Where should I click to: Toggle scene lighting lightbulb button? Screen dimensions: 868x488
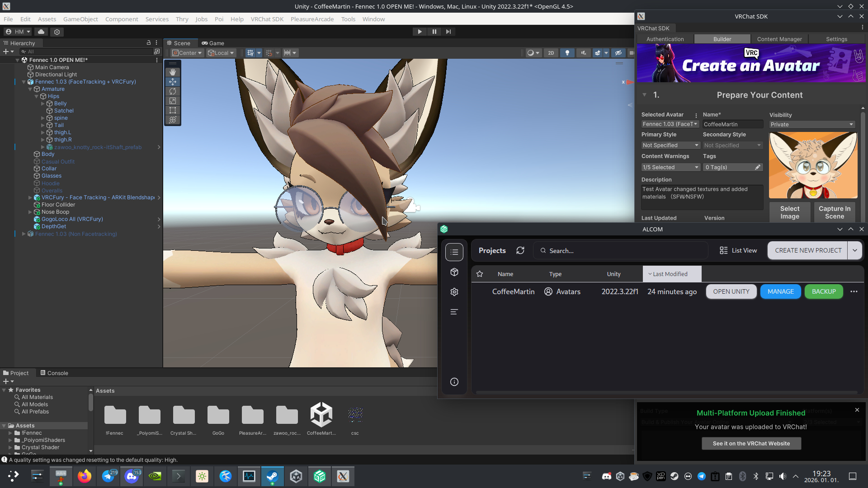point(567,53)
